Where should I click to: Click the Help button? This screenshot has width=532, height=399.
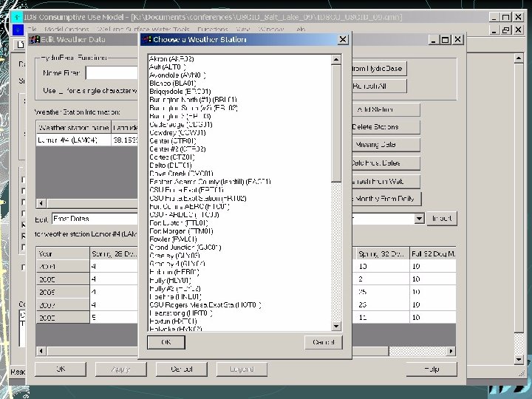click(x=432, y=369)
